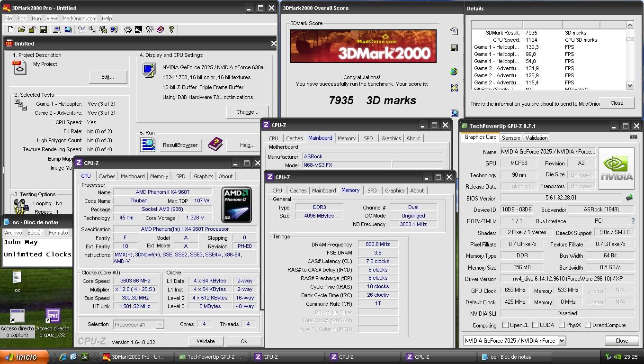Click the BIOS save icon next to BIOS Version
Image resolution: width=644 pixels, height=364 pixels.
click(629, 198)
